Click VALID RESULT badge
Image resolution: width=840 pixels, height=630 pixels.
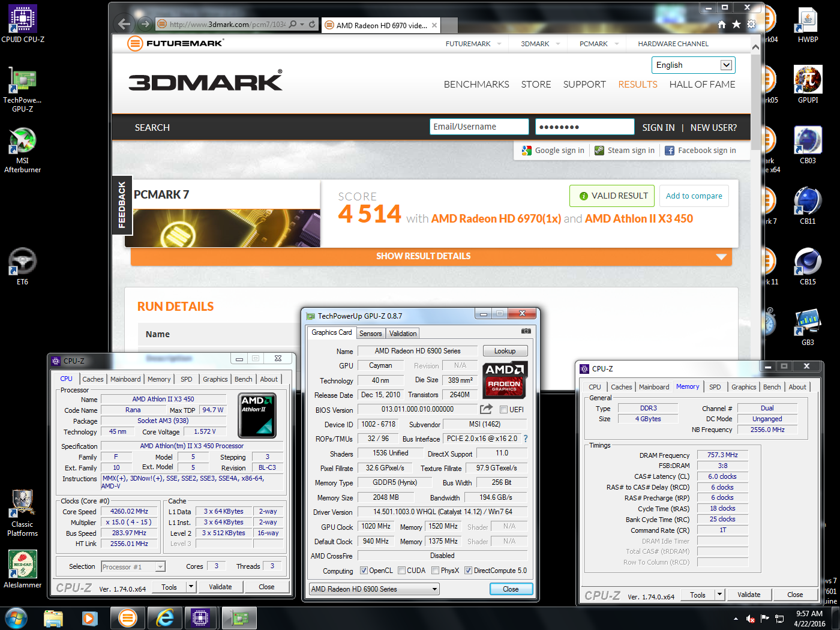(x=612, y=196)
